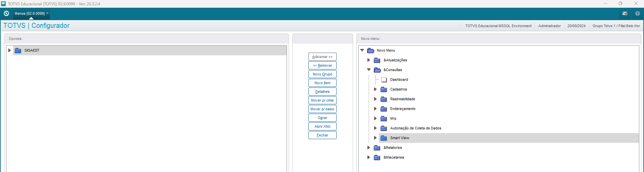Click the Smart View folder icon
This screenshot has width=644, height=172.
coord(384,138)
